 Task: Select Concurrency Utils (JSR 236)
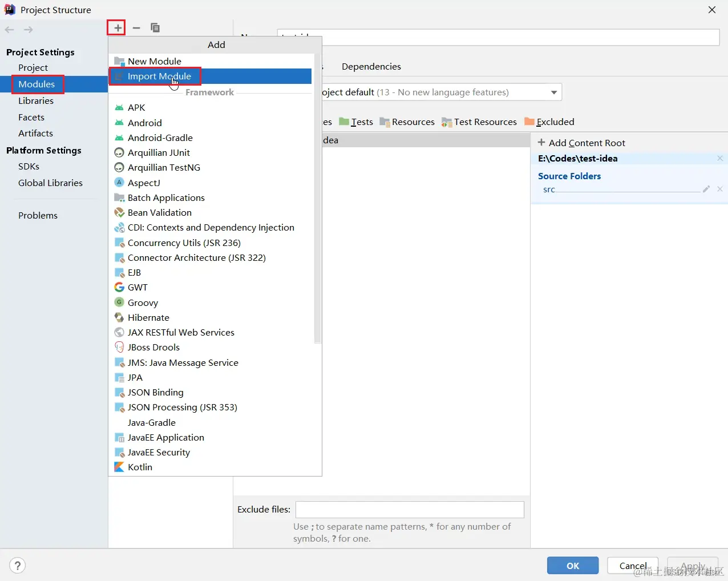tap(210, 243)
